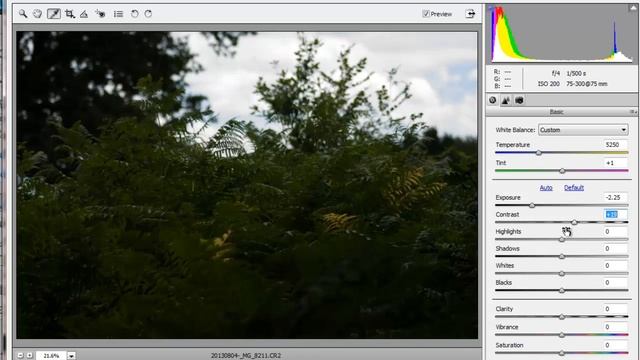Click the Saturation slider handle
The height and width of the screenshot is (360, 640).
(562, 353)
